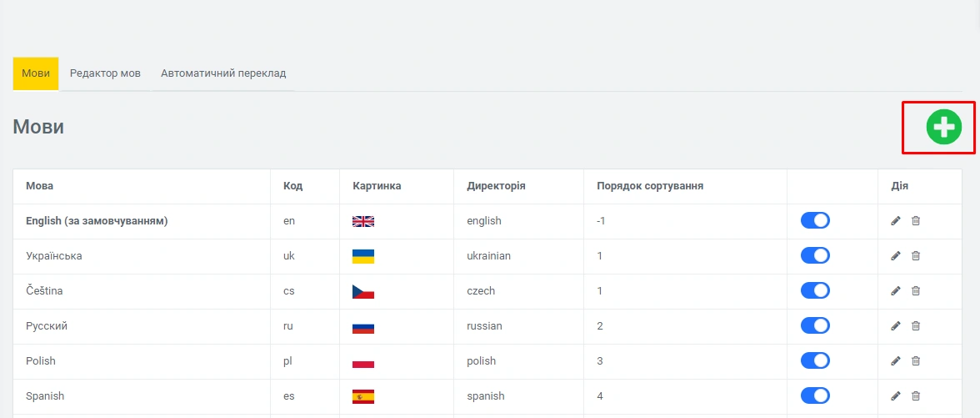Click the UK flag image thumbnail

[x=363, y=221]
